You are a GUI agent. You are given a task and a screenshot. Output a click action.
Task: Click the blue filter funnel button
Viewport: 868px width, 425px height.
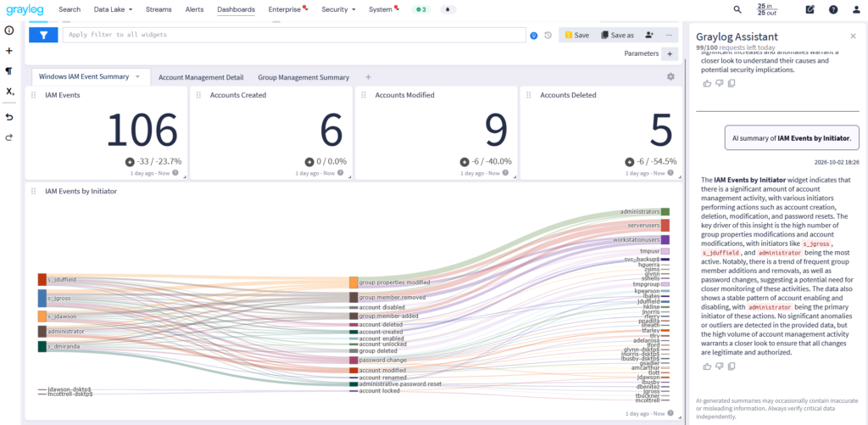[x=43, y=35]
